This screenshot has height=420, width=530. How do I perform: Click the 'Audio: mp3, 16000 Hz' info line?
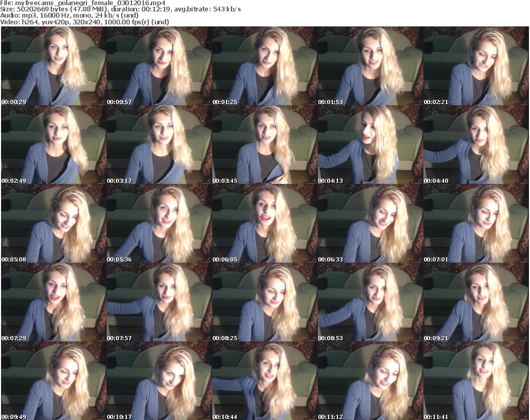(x=69, y=16)
